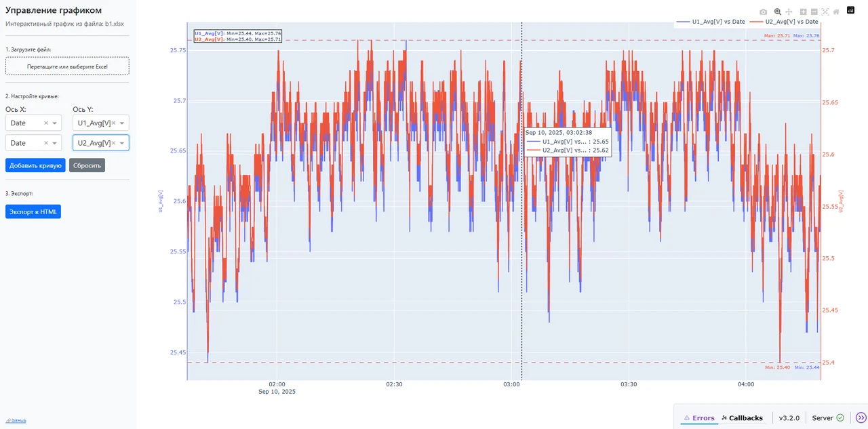Clear the U2_Avg[V] selection

pyautogui.click(x=114, y=143)
